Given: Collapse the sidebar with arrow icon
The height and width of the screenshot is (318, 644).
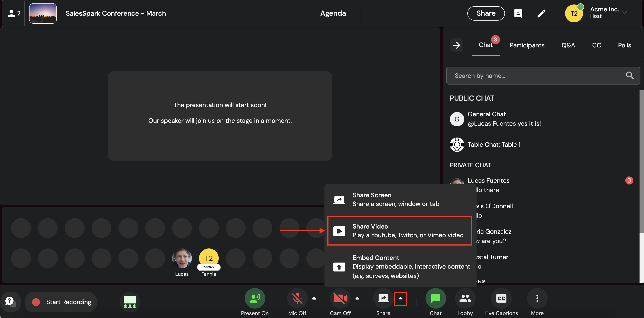Looking at the screenshot, I should (x=456, y=45).
